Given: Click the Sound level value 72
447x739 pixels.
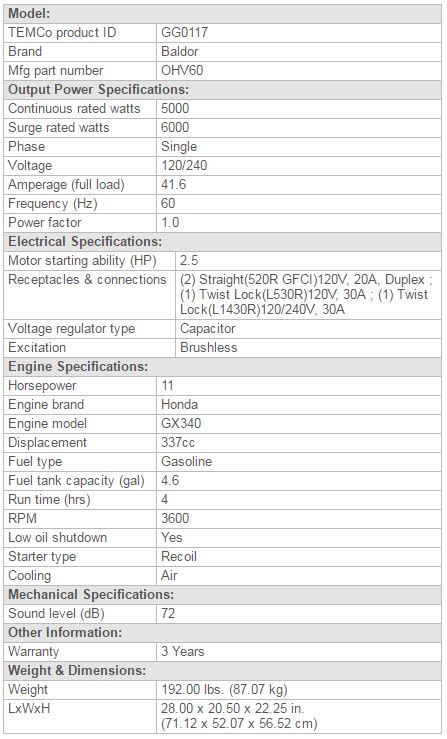Looking at the screenshot, I should (x=168, y=613).
